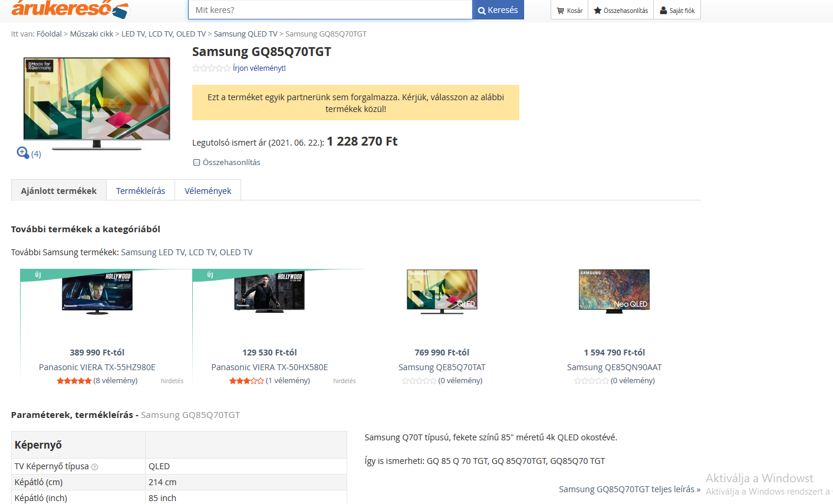
Task: Open Samsung GQ85Q70TGT teljes leírás link
Action: click(630, 489)
